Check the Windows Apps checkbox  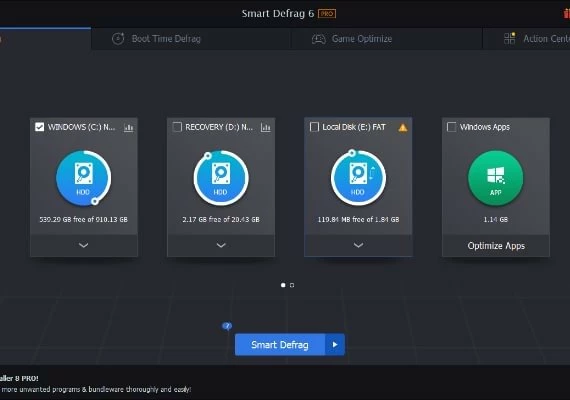click(451, 127)
